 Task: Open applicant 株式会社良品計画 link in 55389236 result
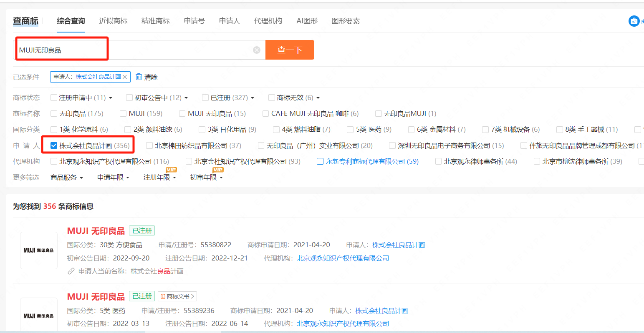381,311
